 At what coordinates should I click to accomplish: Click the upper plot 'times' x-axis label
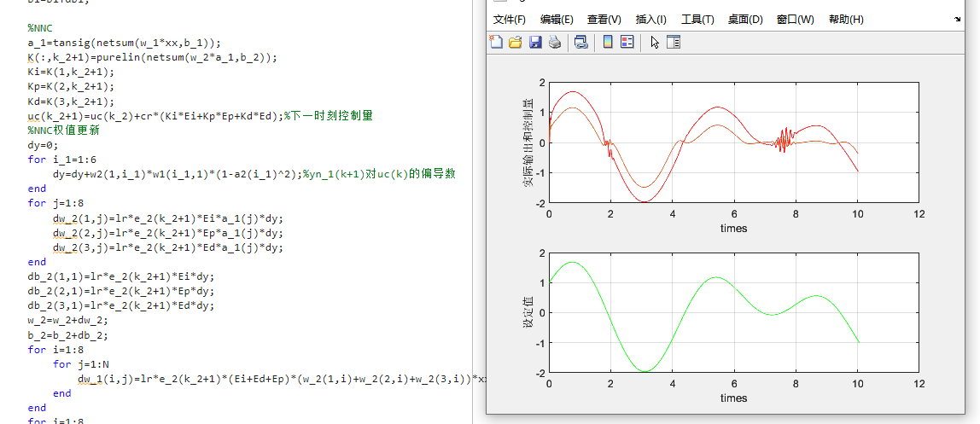(x=733, y=229)
